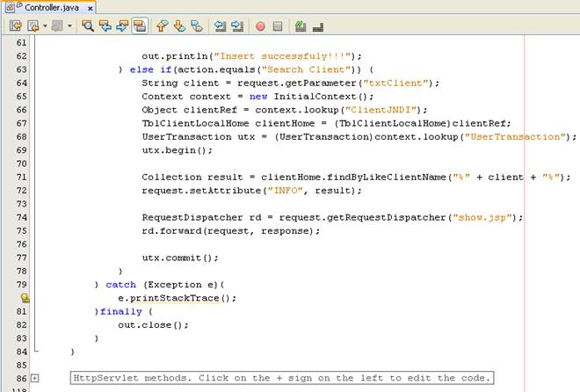The width and height of the screenshot is (580, 392).
Task: Click the utx.commit() statement
Action: [180, 258]
